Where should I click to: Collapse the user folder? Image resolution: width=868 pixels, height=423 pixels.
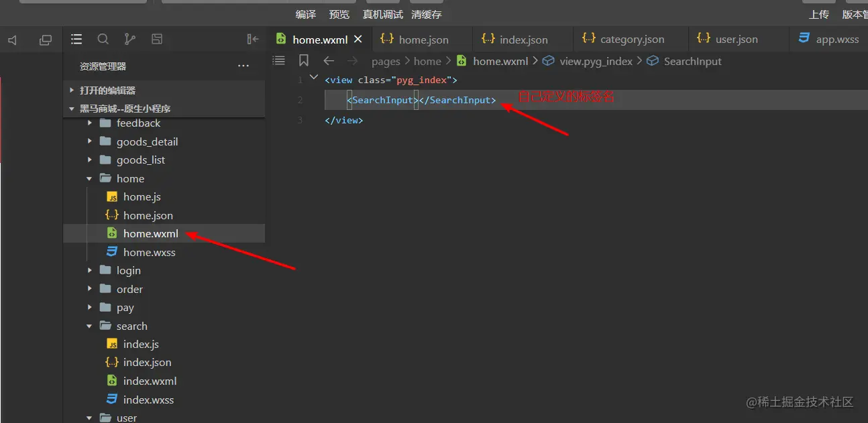coord(90,418)
